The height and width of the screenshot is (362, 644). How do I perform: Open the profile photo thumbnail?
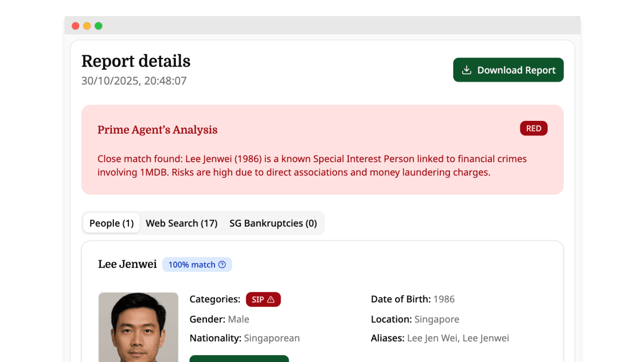(138, 327)
